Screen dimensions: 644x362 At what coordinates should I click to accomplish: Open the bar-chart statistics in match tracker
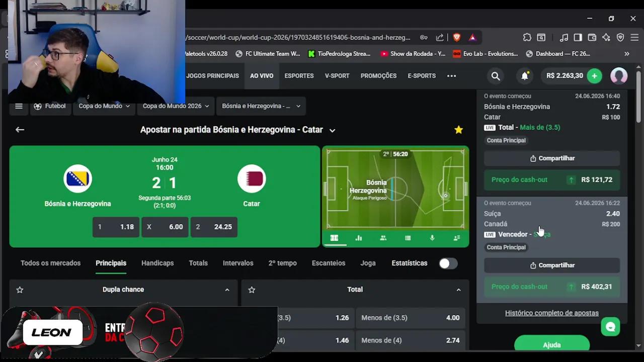[359, 238]
